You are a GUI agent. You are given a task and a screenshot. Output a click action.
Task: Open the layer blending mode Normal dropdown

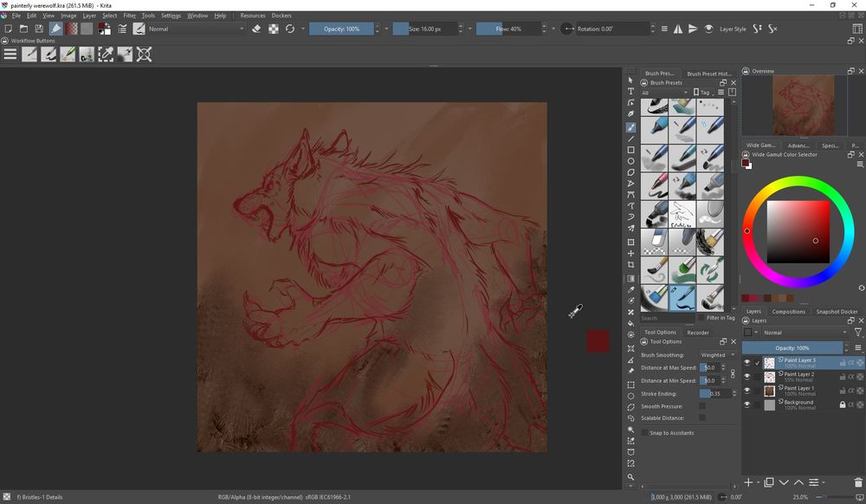click(804, 333)
